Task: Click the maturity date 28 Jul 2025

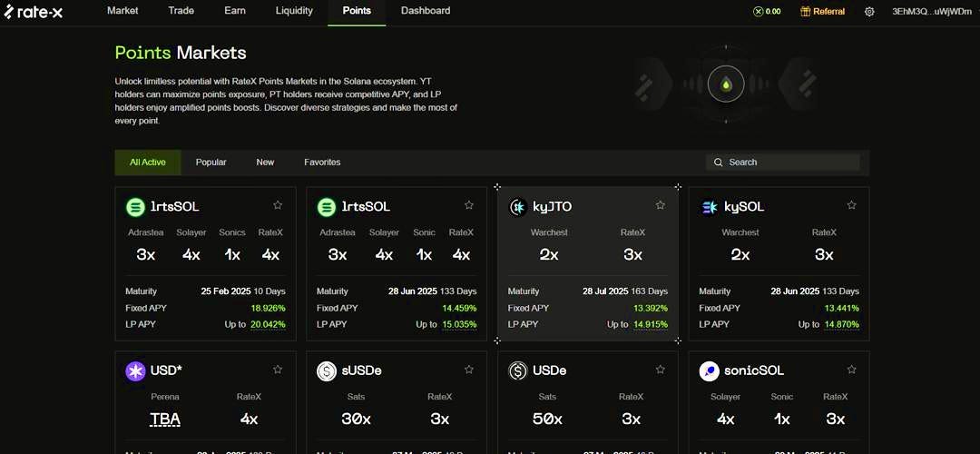Action: tap(605, 291)
